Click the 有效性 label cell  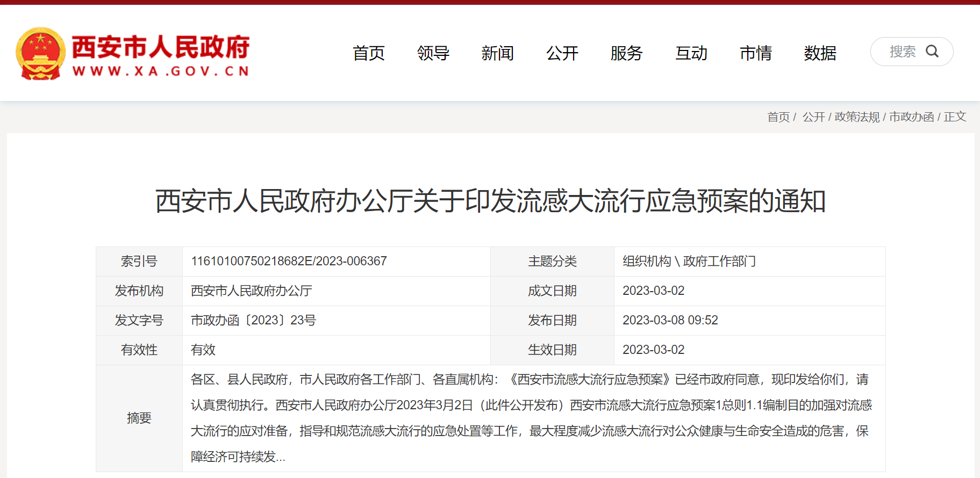point(139,350)
